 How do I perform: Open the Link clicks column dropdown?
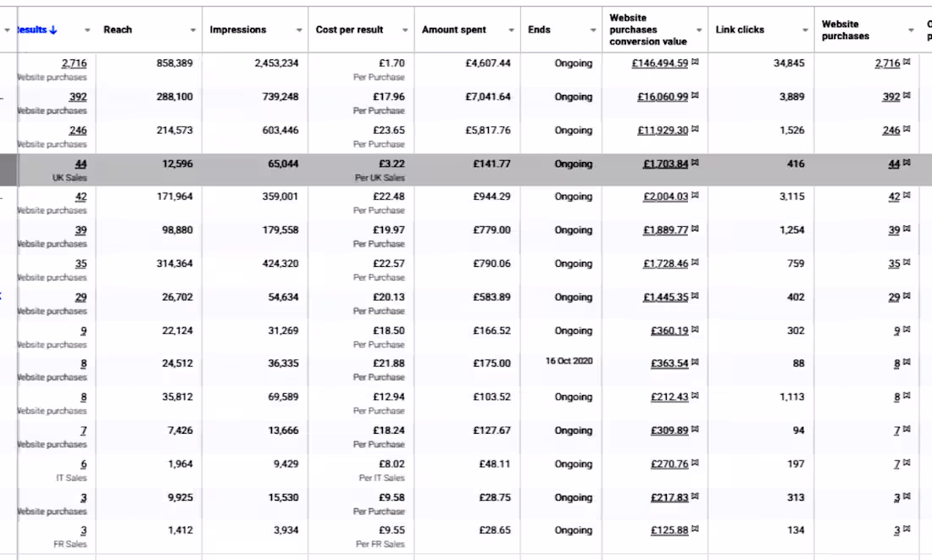(805, 30)
